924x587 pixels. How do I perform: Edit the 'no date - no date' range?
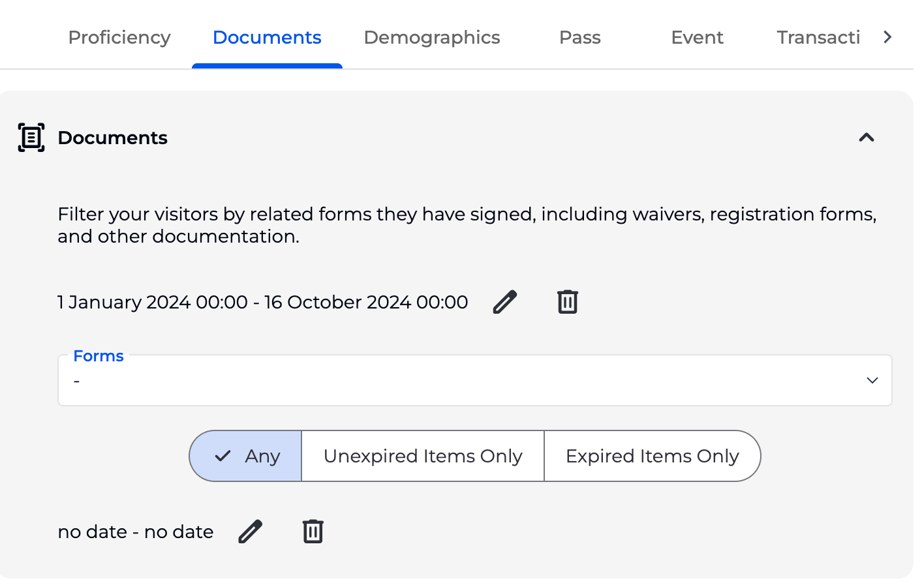click(251, 532)
